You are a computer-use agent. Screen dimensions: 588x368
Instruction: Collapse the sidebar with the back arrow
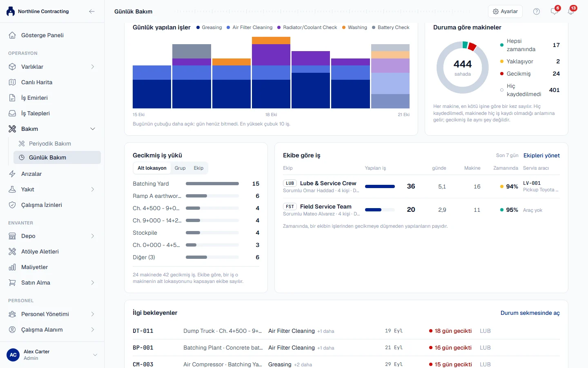click(x=92, y=11)
